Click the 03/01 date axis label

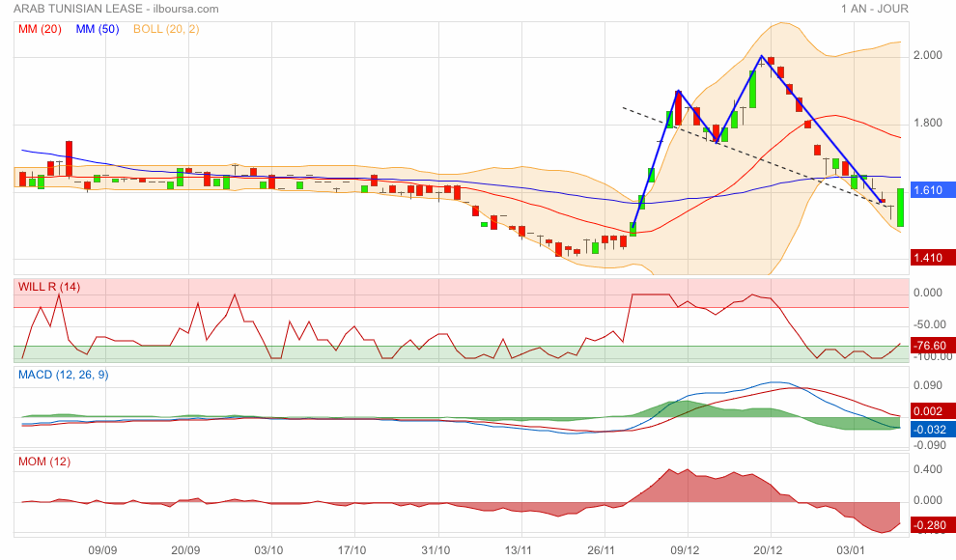(851, 550)
